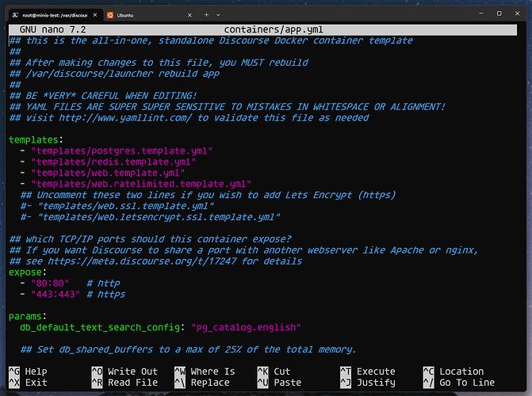Click the "templates/web.template.yml" line
The image size is (532, 396).
click(x=102, y=173)
